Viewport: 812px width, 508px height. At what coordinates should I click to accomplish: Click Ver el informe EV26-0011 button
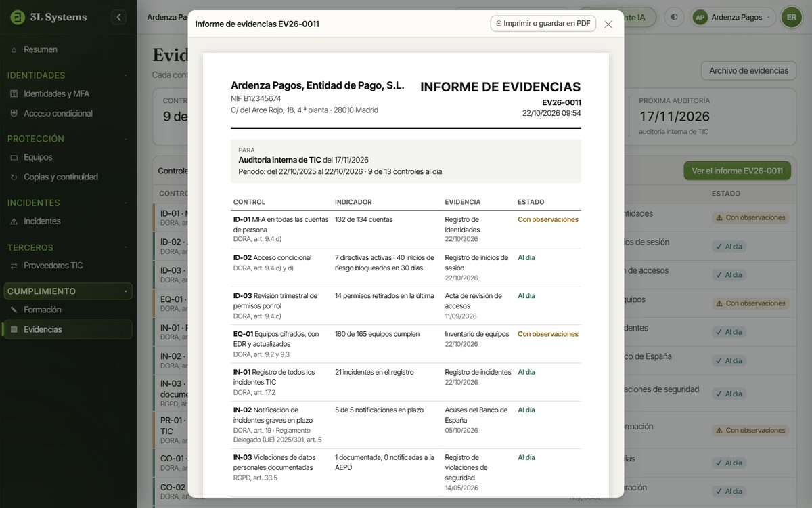pyautogui.click(x=737, y=171)
